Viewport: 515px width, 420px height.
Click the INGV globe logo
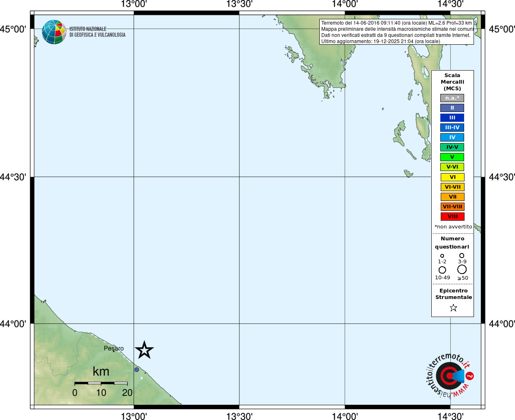(x=54, y=32)
